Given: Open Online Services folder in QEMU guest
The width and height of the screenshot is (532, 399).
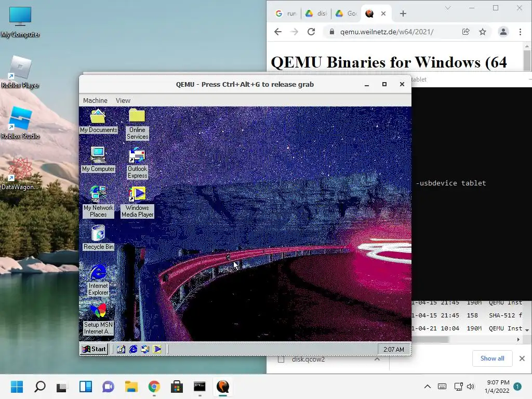Looking at the screenshot, I should pos(137,124).
